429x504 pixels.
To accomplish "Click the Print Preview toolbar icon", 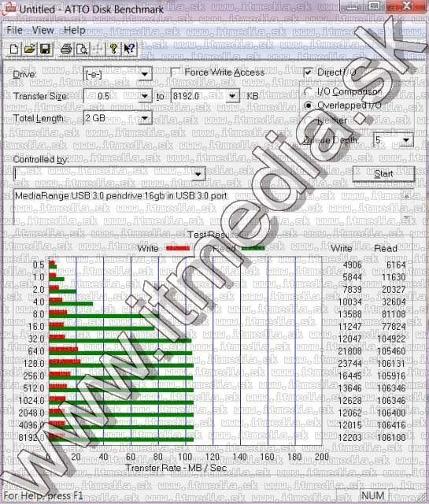I will (x=82, y=49).
